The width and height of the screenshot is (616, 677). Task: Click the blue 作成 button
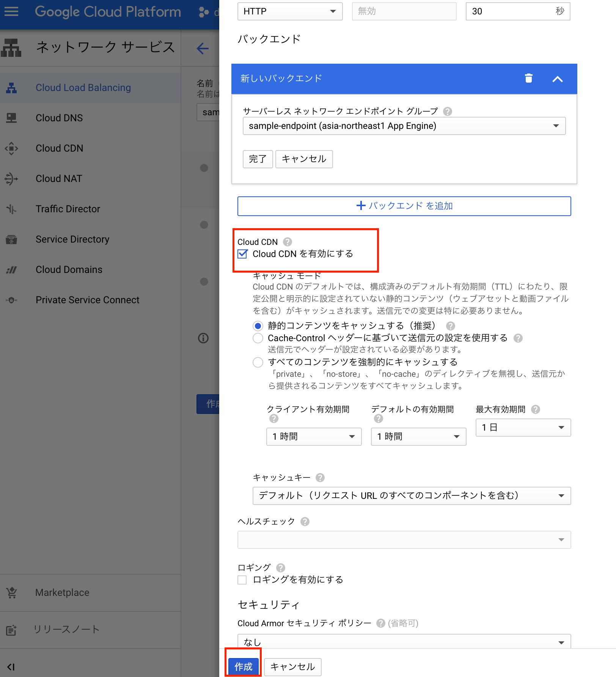(x=244, y=666)
